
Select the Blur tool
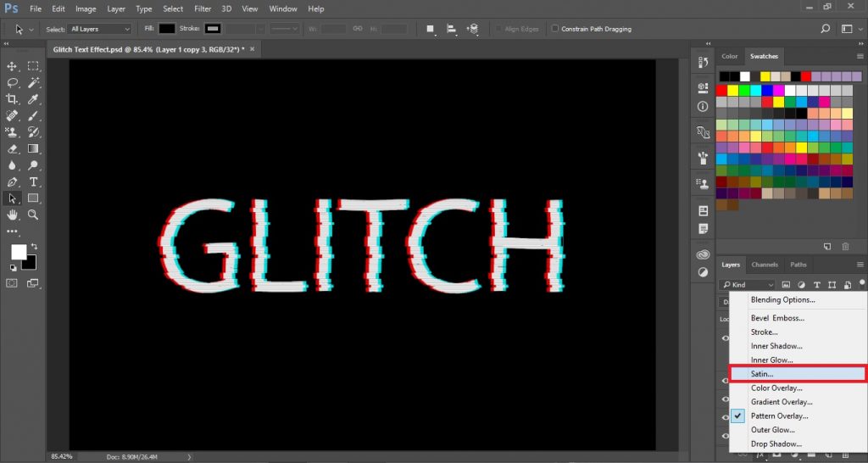pos(12,165)
